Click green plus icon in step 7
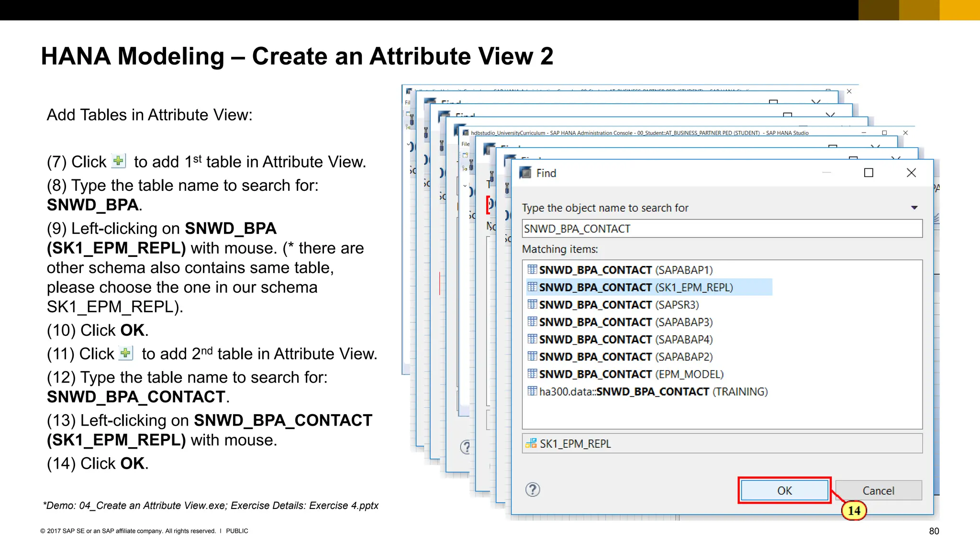This screenshot has width=980, height=551. coord(118,161)
